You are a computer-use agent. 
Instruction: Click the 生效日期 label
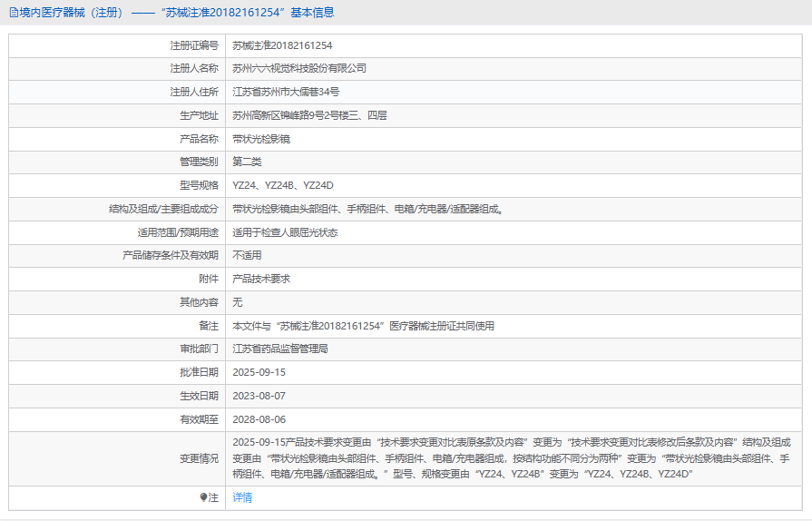(199, 396)
